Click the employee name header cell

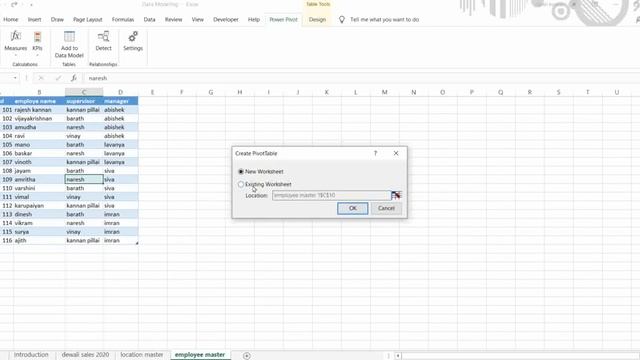(x=39, y=101)
